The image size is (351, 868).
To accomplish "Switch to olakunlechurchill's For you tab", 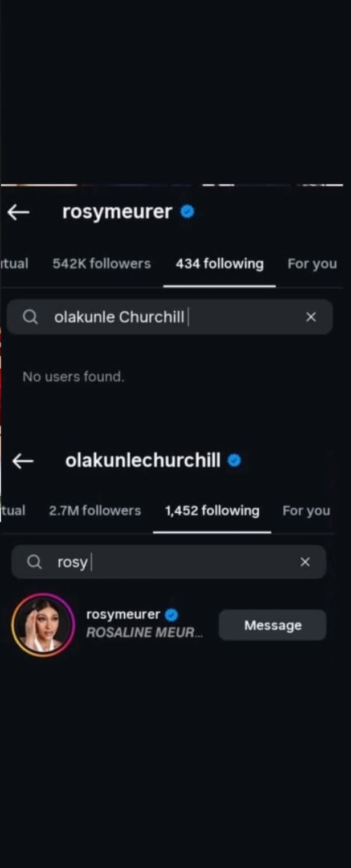I will (306, 511).
